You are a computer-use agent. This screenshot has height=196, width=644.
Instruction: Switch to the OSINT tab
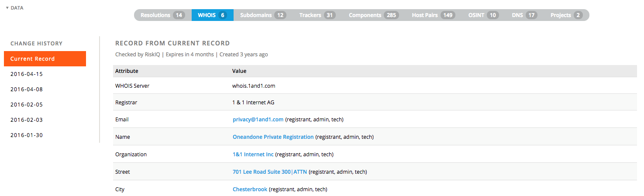(483, 15)
